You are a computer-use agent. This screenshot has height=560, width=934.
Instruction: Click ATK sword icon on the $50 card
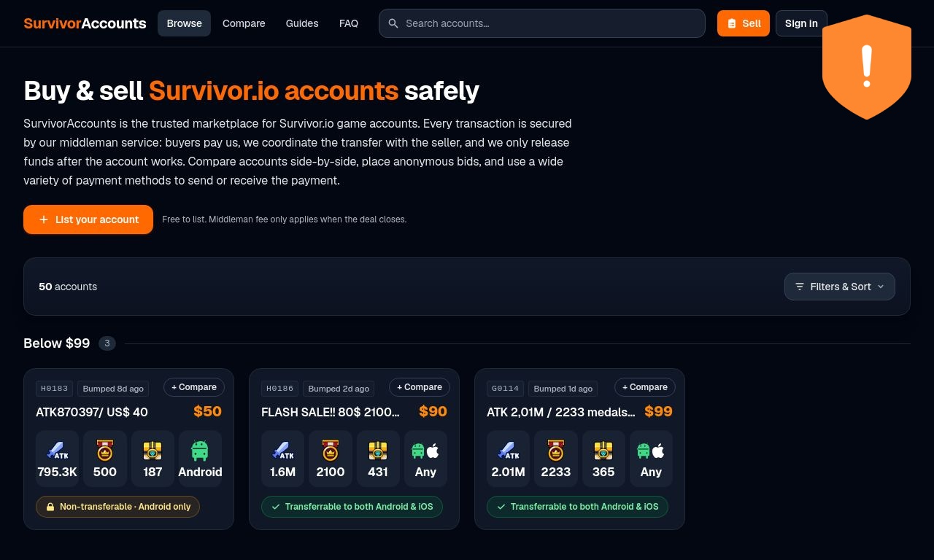tap(58, 451)
